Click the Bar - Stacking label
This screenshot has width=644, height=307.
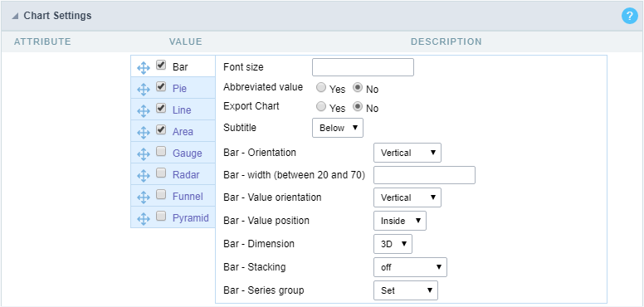(x=255, y=267)
